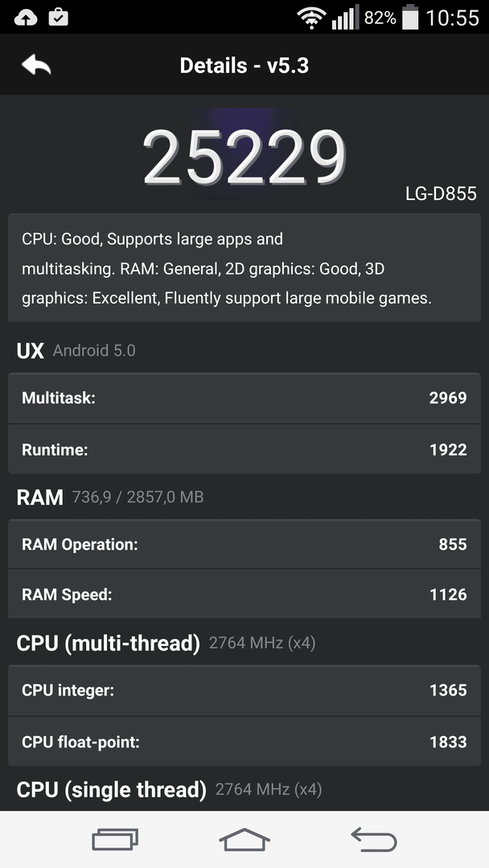The image size is (489, 868).
Task: Tap the performance summary description box
Action: (244, 268)
